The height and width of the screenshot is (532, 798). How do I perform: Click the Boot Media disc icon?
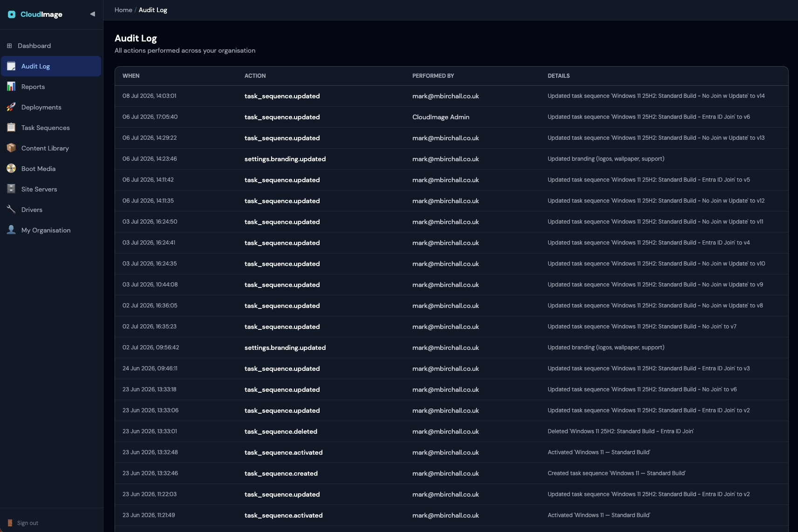(x=11, y=169)
